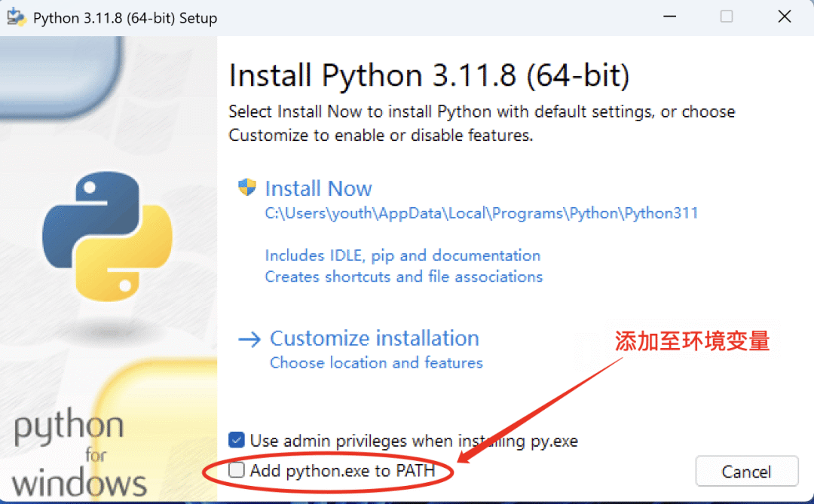The height and width of the screenshot is (504, 814).
Task: Enable Add python.exe to PATH checkbox
Action: tap(236, 470)
